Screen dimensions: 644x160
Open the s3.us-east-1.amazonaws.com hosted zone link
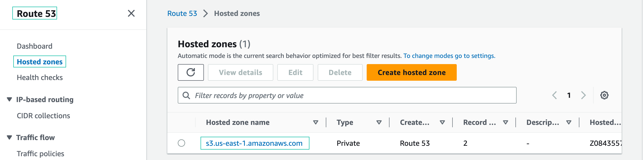coord(254,143)
